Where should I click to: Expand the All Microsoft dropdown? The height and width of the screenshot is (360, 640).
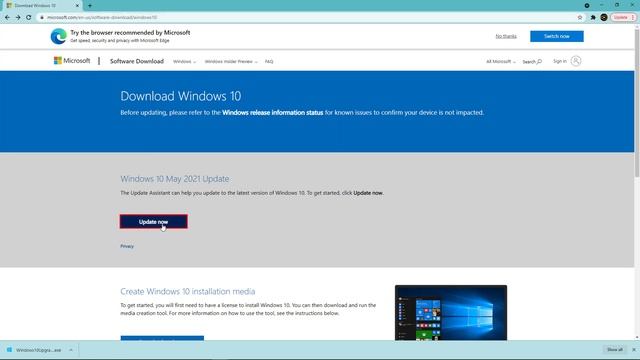pos(500,62)
